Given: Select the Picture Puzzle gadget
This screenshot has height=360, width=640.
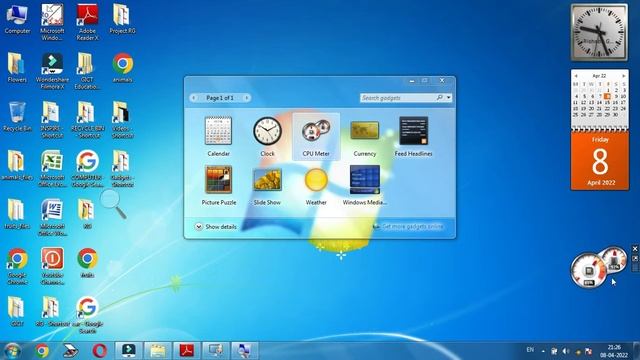Looking at the screenshot, I should (x=218, y=185).
